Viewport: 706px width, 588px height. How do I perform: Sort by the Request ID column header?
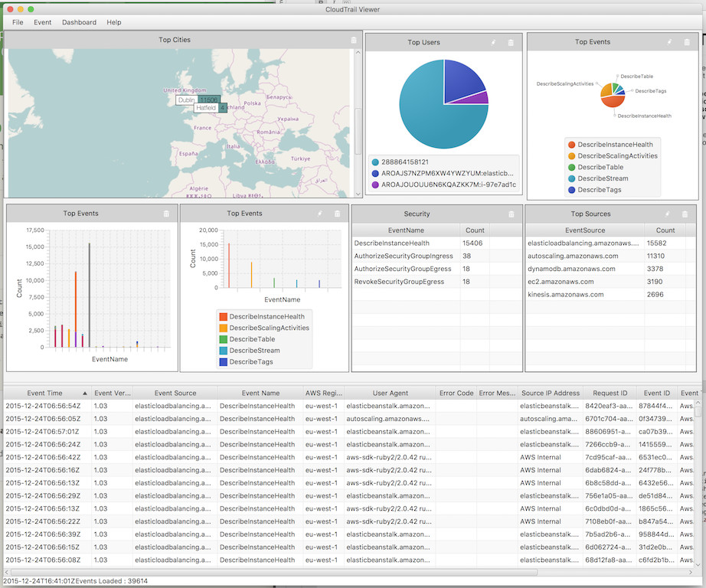click(610, 393)
